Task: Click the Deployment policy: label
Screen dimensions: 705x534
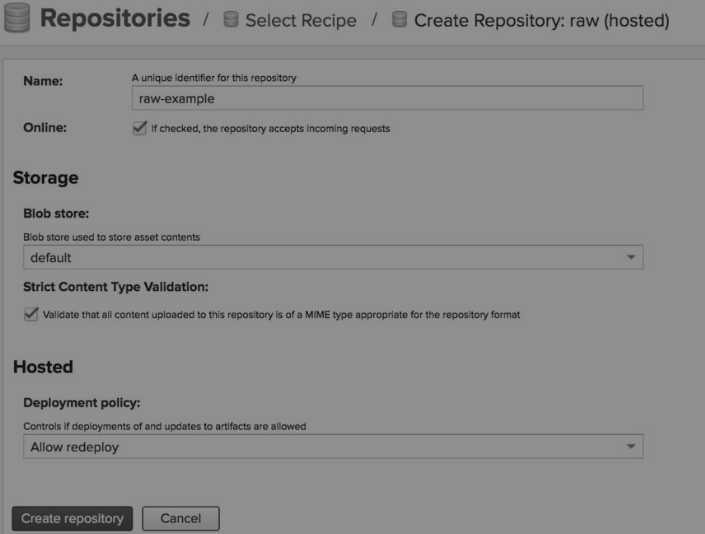Action: (x=82, y=403)
